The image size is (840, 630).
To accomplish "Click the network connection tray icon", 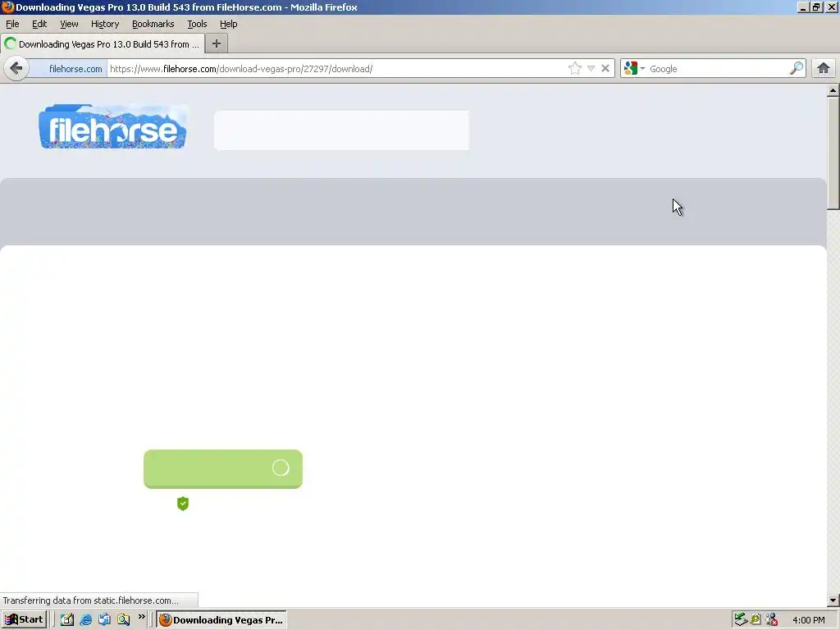I will [x=771, y=620].
